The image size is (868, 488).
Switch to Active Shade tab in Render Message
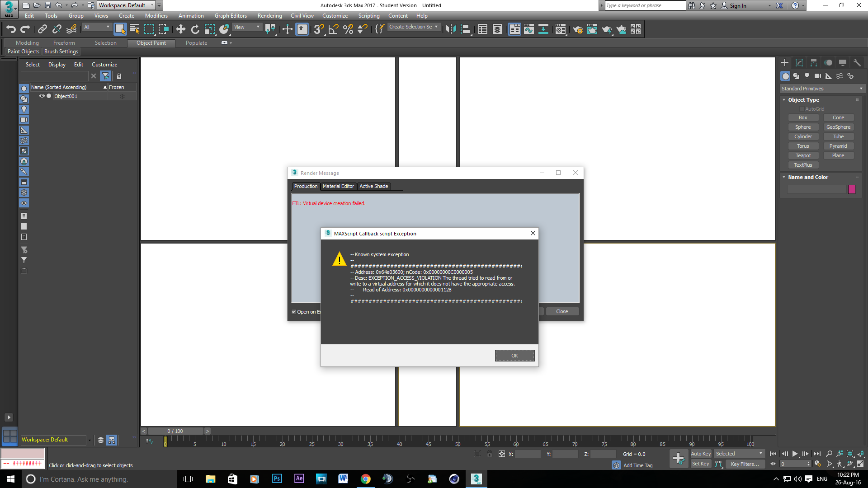[373, 186]
